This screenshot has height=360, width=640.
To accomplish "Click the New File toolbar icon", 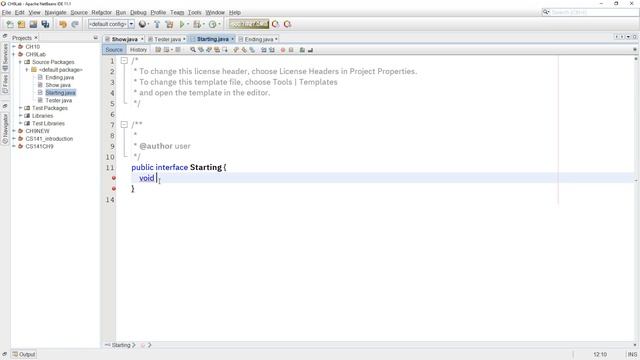I will 10,24.
